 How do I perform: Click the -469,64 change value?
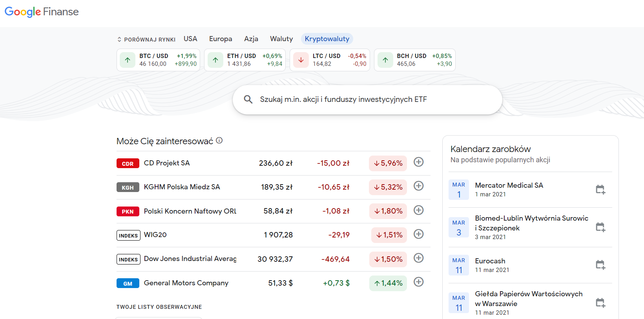pos(336,259)
